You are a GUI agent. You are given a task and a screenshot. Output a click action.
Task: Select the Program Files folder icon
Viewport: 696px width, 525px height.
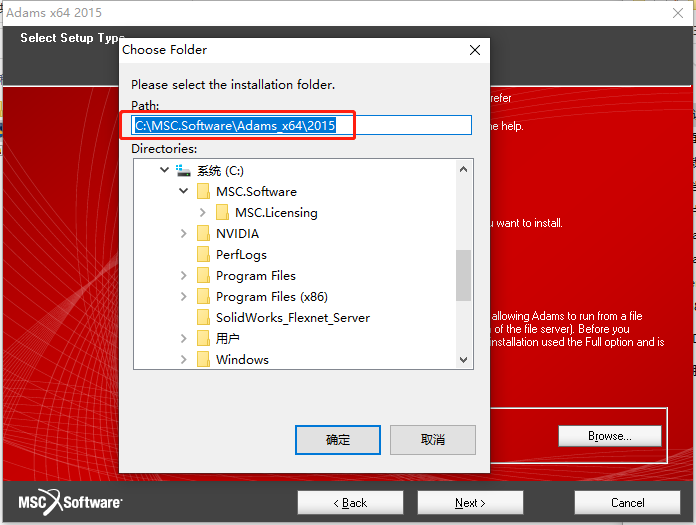tap(203, 275)
